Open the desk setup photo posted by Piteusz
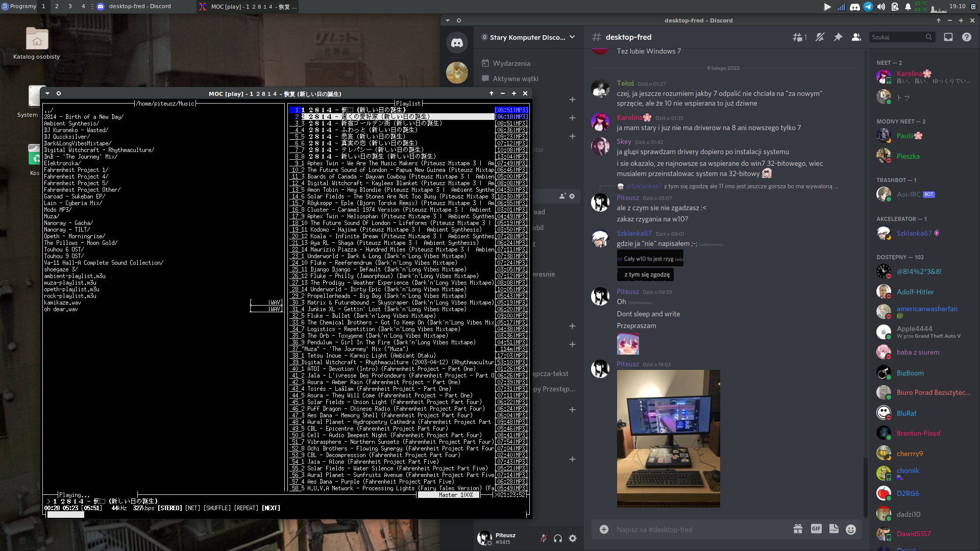Viewport: 980px width, 551px height. (x=668, y=439)
